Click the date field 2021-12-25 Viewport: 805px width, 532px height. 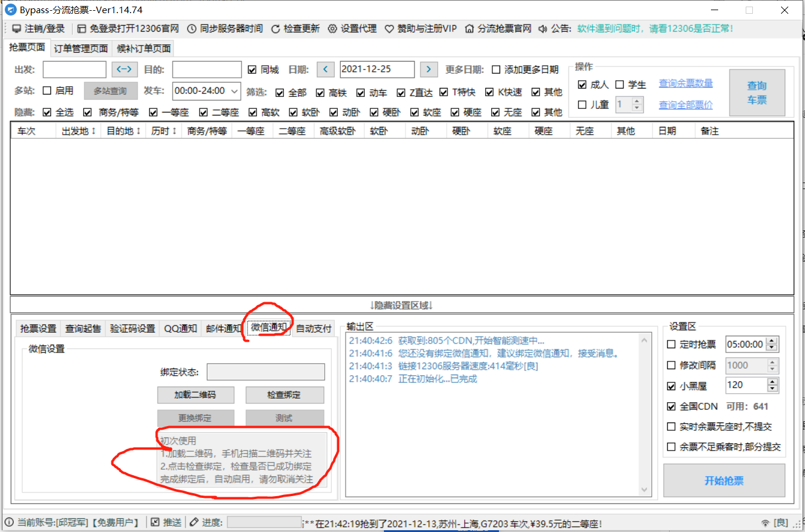(x=377, y=69)
